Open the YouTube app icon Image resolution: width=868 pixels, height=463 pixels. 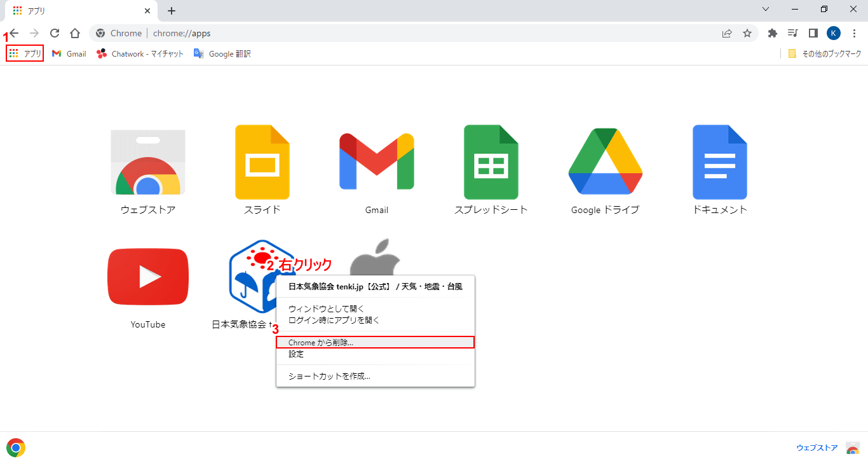coord(148,277)
